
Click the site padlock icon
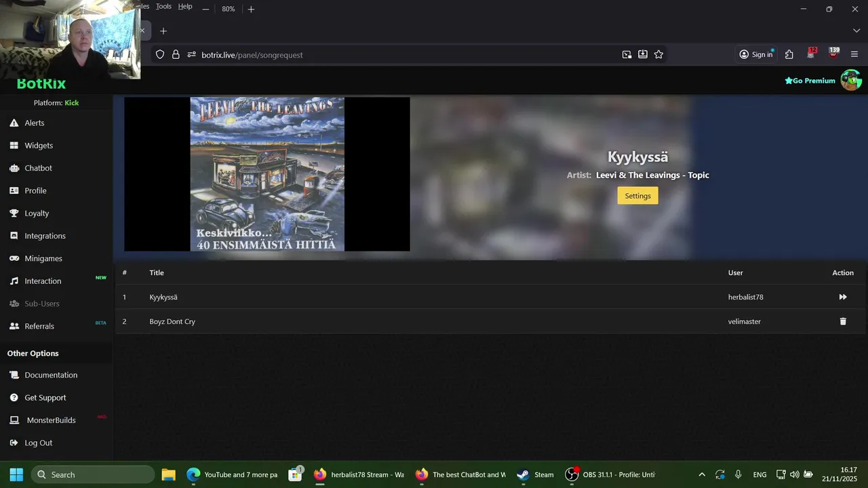(176, 54)
